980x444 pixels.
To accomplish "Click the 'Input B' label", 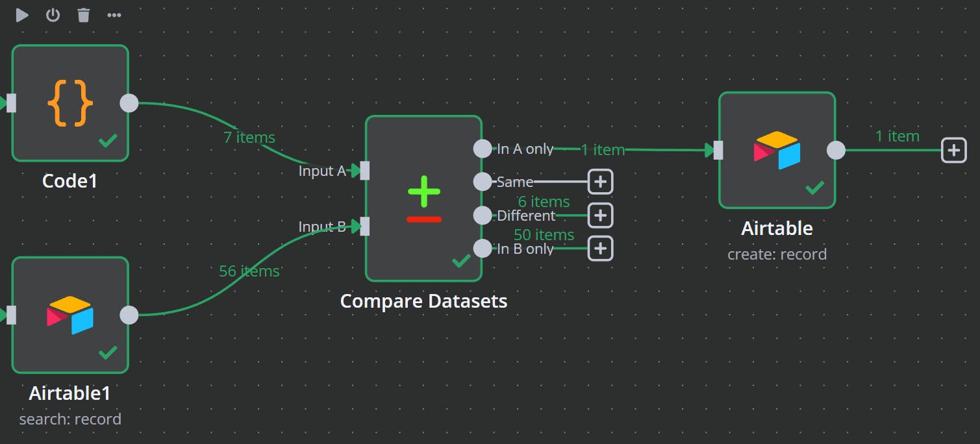I will (322, 227).
